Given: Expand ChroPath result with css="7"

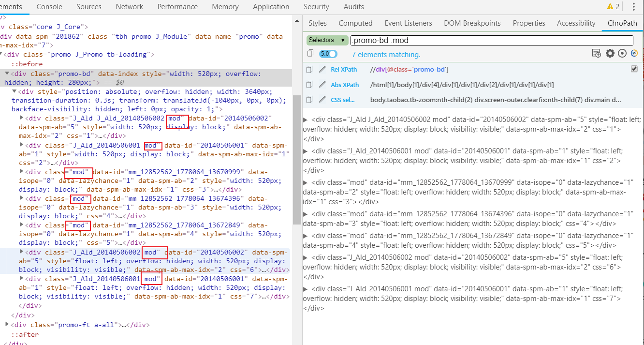Looking at the screenshot, I should 305,289.
